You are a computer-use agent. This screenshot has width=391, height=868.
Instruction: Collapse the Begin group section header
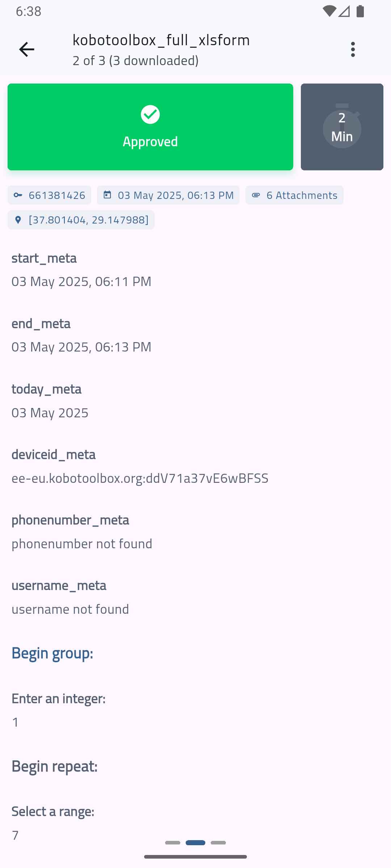coord(52,653)
